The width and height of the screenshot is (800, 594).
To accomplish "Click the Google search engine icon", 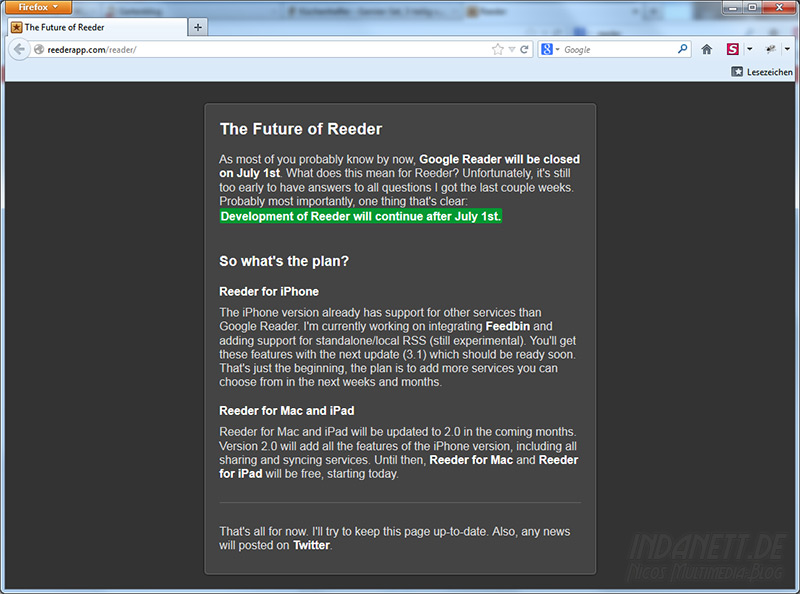I will (x=546, y=50).
